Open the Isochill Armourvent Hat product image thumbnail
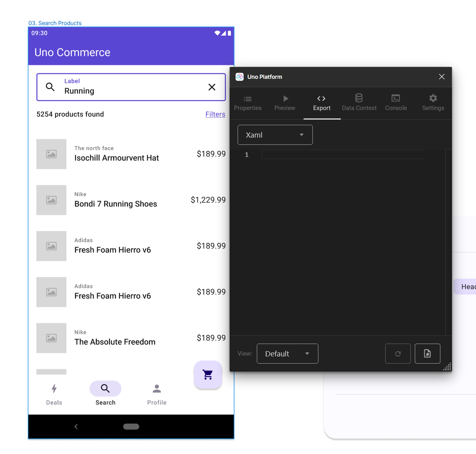Screen dimensions: 476x454 pyautogui.click(x=51, y=154)
